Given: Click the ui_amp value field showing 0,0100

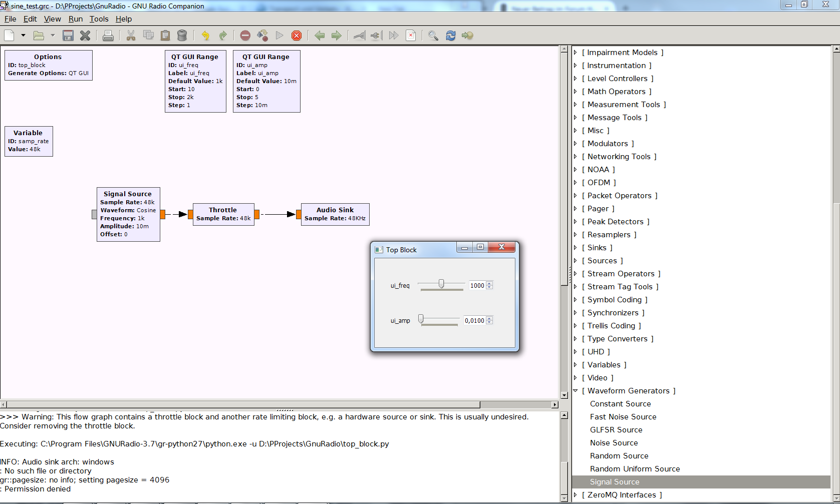Looking at the screenshot, I should tap(474, 320).
